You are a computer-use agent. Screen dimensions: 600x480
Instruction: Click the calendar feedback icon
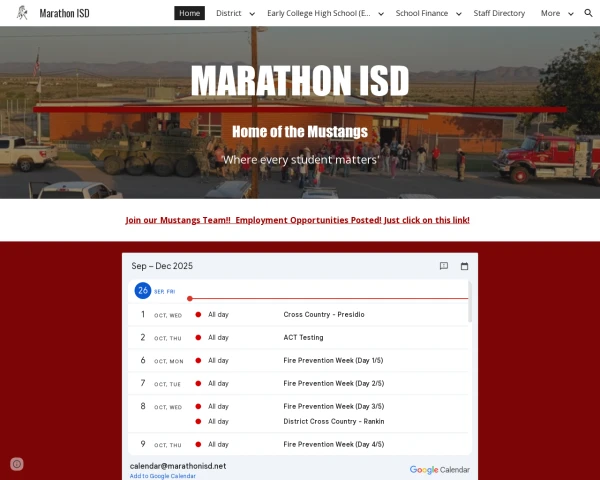pyautogui.click(x=443, y=266)
